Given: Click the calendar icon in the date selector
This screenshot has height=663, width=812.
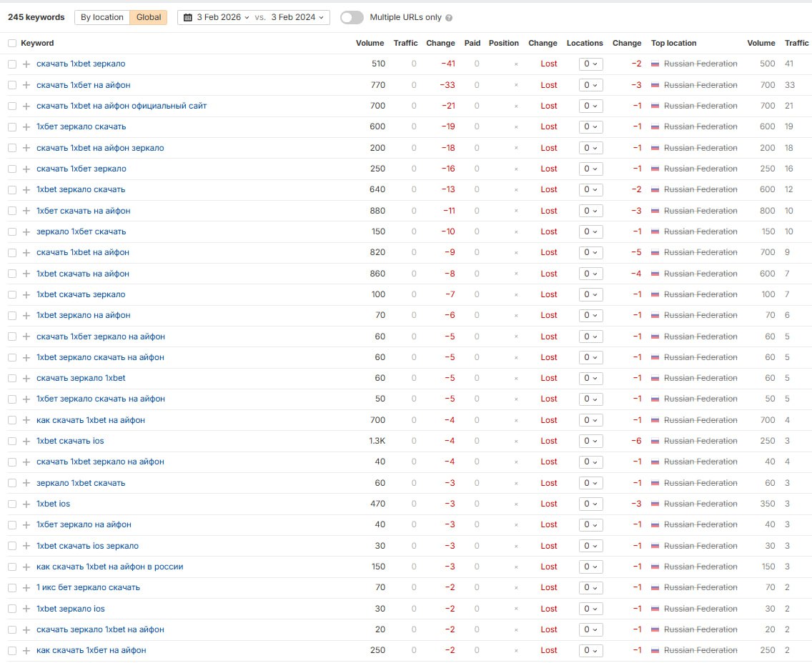Looking at the screenshot, I should [x=188, y=17].
